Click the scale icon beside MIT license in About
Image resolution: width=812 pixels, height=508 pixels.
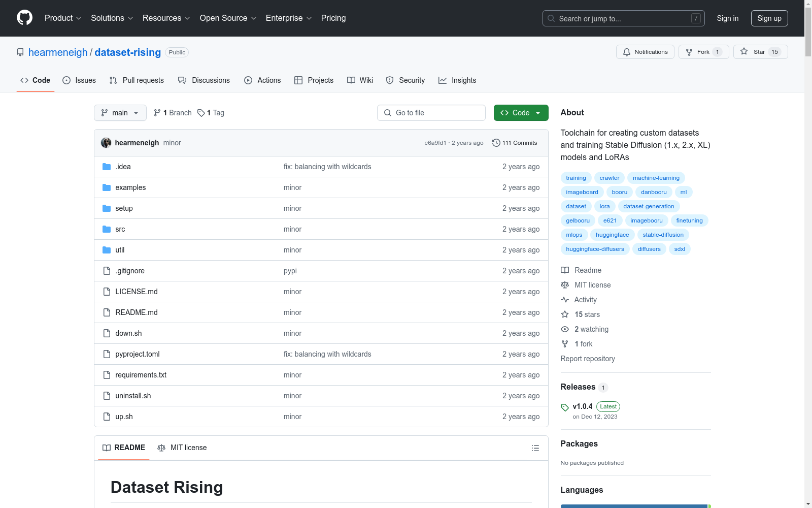click(x=565, y=285)
